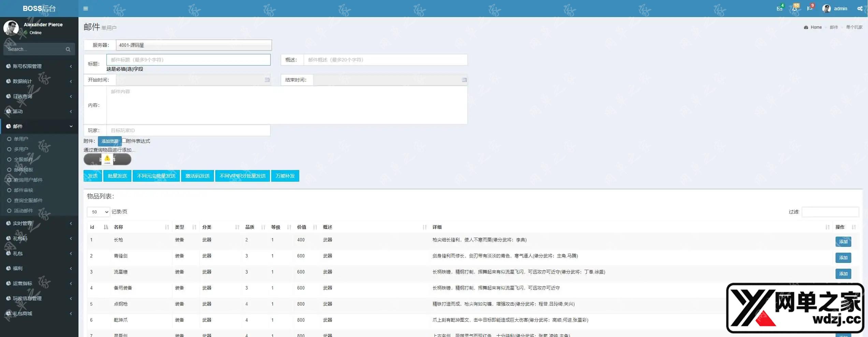The width and height of the screenshot is (868, 337).
Task: Open the notifications bell showing 10 alerts
Action: point(794,9)
